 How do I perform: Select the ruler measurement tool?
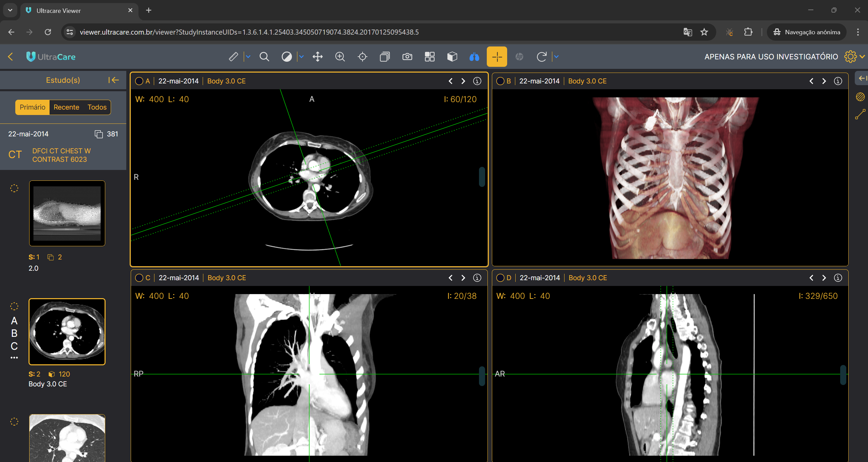pyautogui.click(x=234, y=57)
